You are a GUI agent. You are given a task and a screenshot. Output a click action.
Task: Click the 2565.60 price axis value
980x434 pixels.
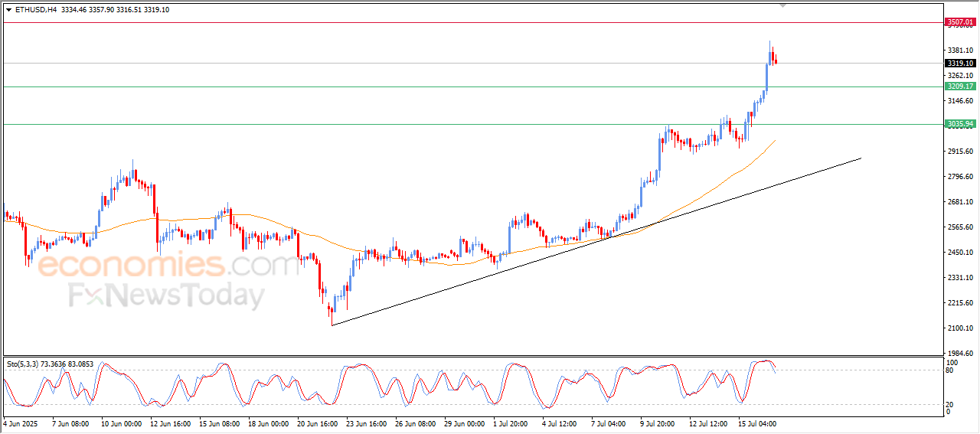coord(959,227)
